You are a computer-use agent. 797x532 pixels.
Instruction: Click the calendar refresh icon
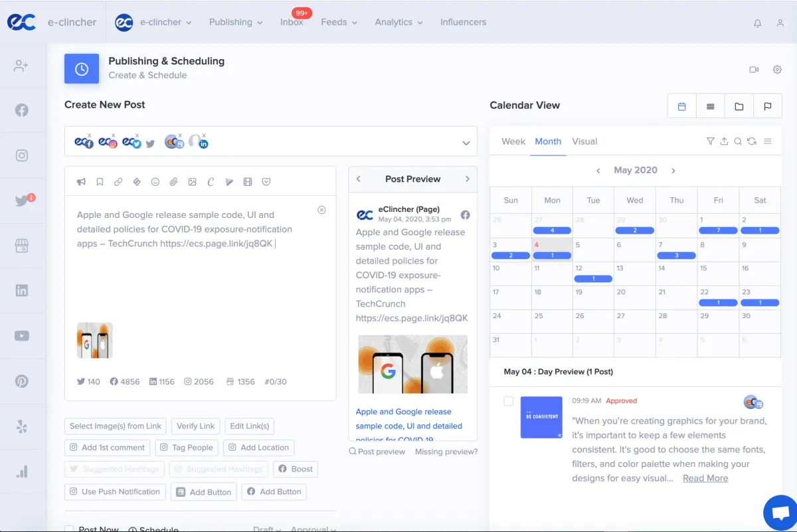tap(753, 141)
